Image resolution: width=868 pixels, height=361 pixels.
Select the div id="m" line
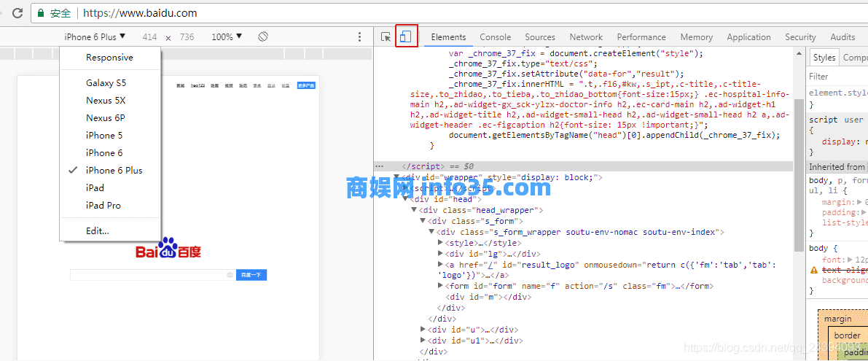tap(488, 298)
